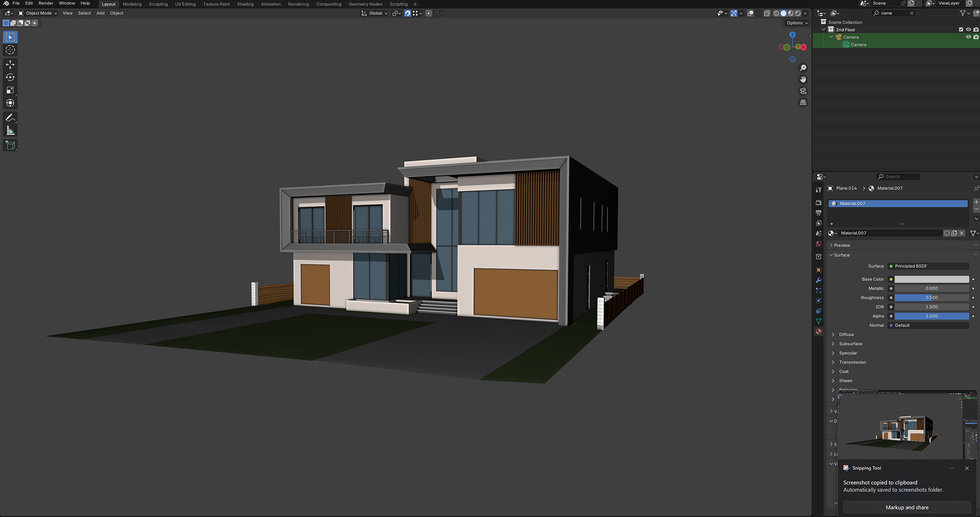Open the Material properties tab
The image size is (980, 517).
click(819, 332)
